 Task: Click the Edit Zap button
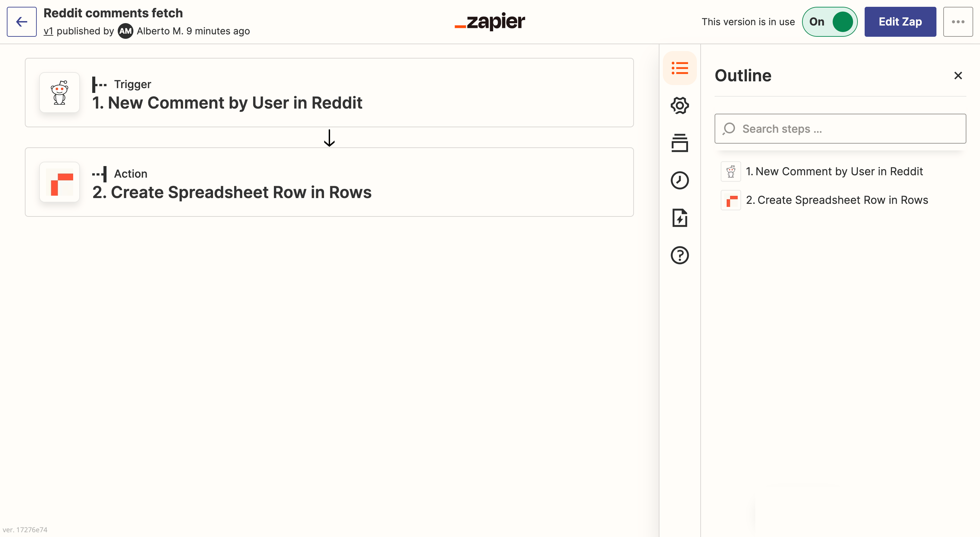click(901, 21)
